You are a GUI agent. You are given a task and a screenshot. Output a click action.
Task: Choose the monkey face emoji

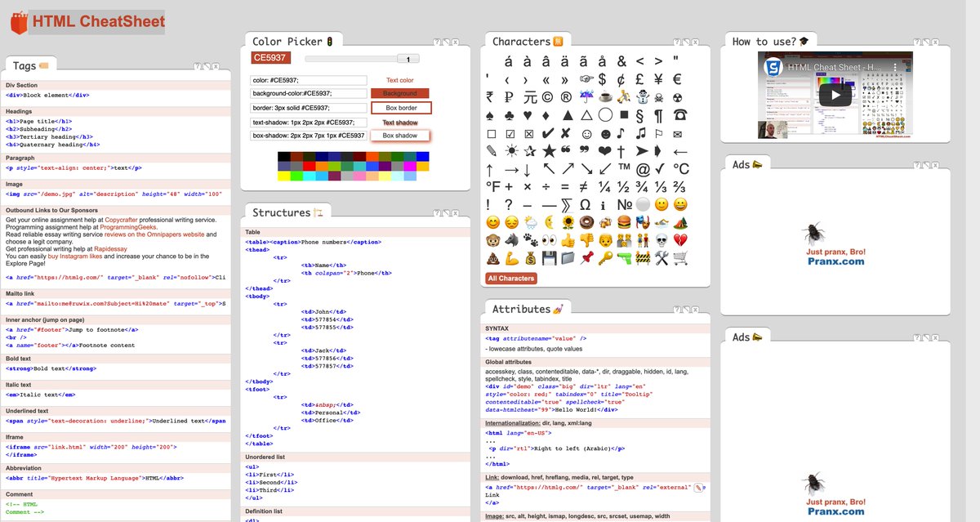pos(492,241)
